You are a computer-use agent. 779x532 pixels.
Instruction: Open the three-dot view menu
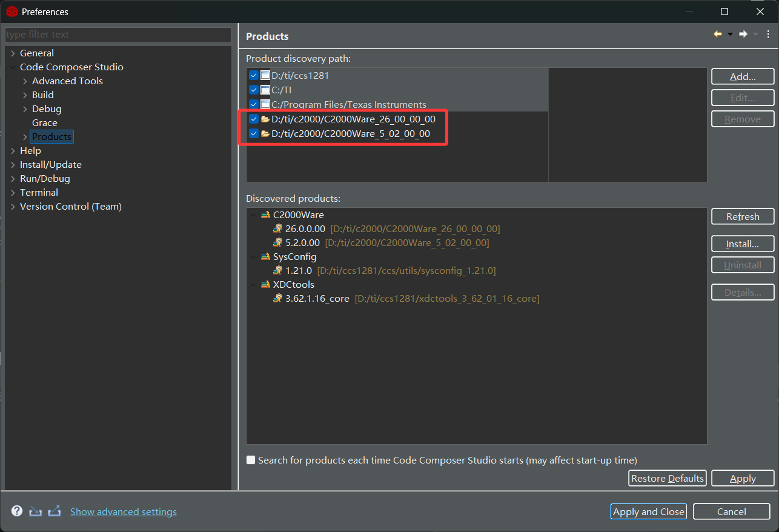click(768, 35)
